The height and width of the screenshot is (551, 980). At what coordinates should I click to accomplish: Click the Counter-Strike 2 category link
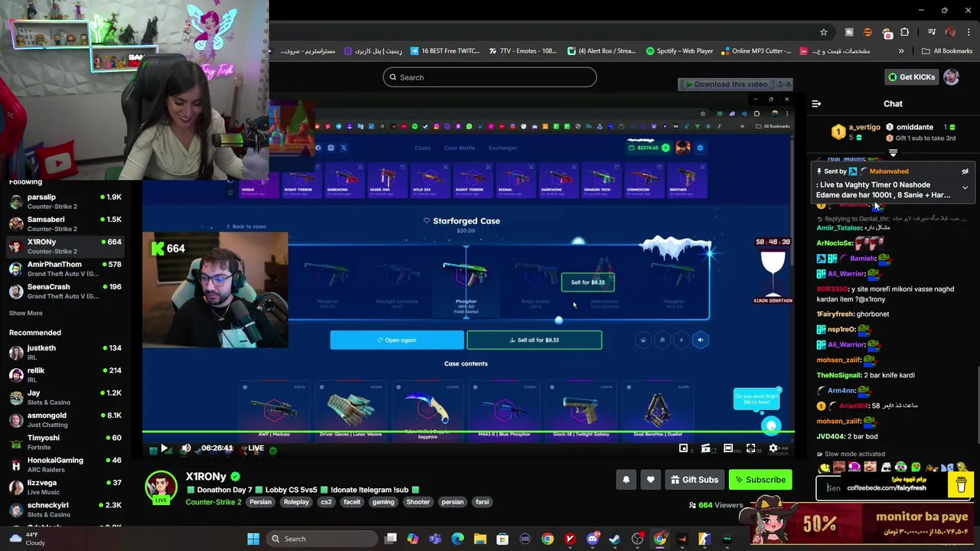[x=214, y=502]
